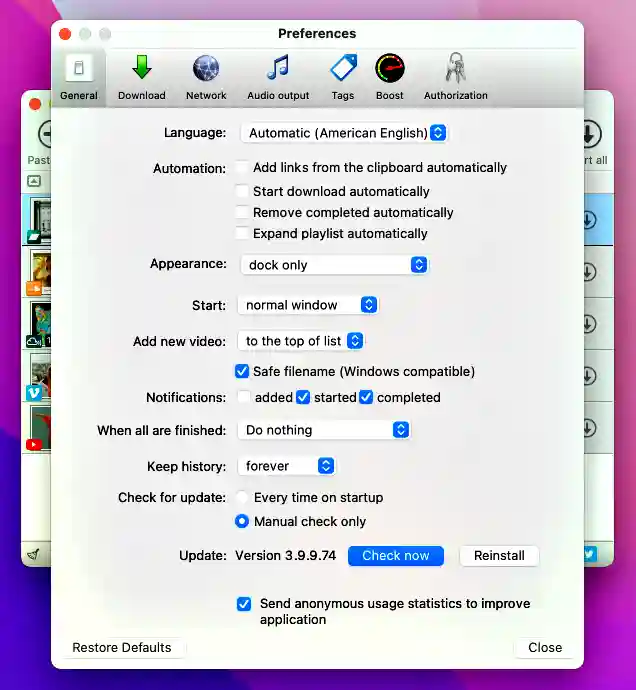
Task: Select the YouTube video thumbnail
Action: click(x=40, y=427)
